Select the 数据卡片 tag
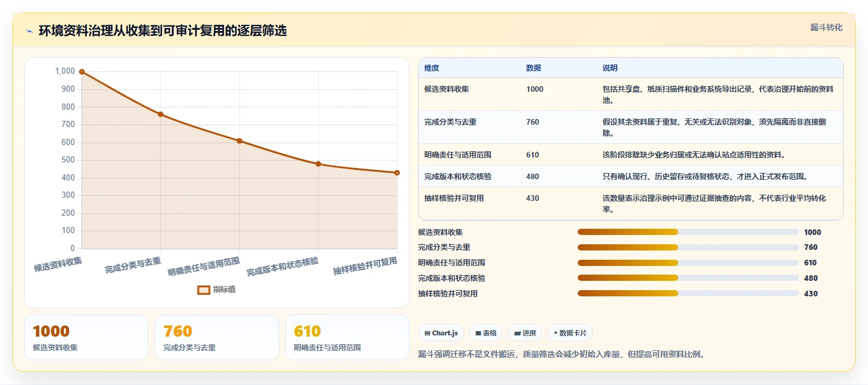Screen dimensions: 868x385 [x=570, y=333]
